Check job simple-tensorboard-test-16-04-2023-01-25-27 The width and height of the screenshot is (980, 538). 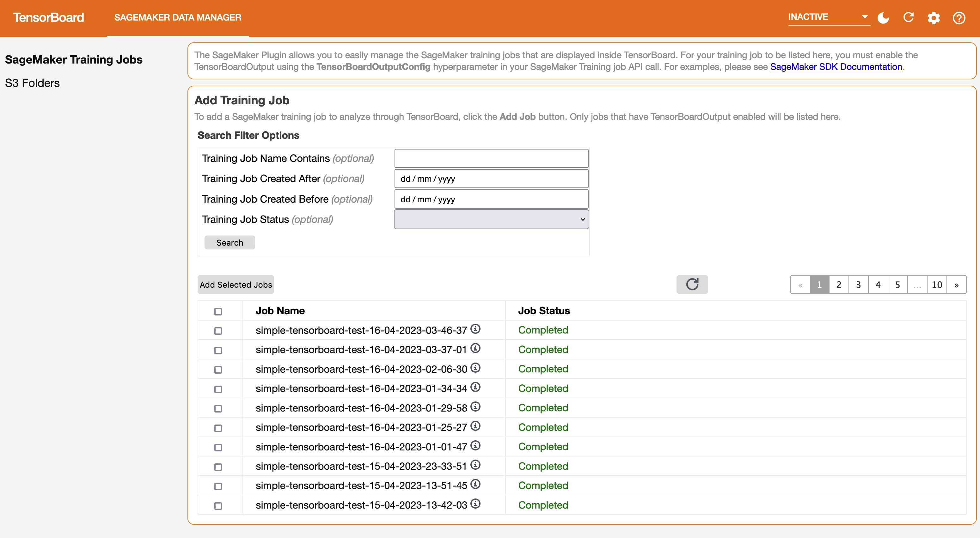point(218,428)
